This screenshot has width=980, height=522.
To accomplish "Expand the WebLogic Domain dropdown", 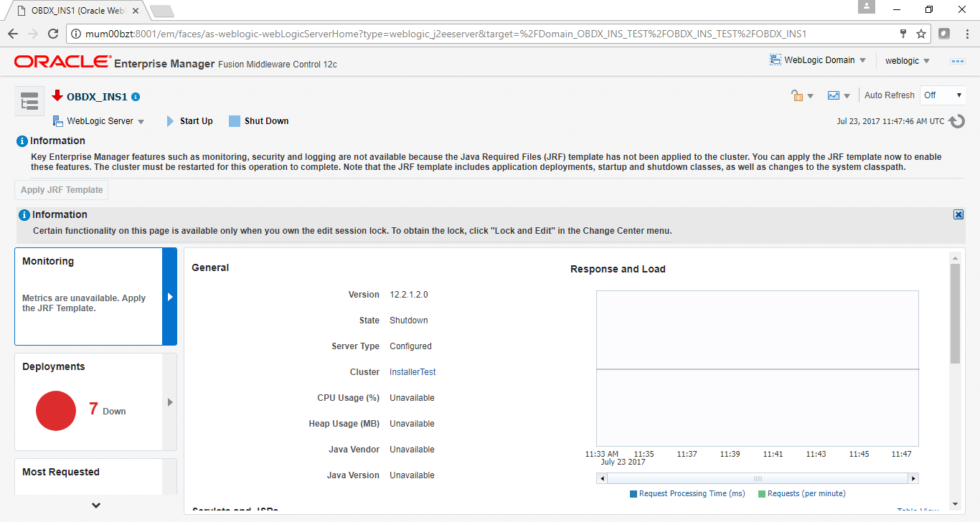I will pyautogui.click(x=862, y=60).
